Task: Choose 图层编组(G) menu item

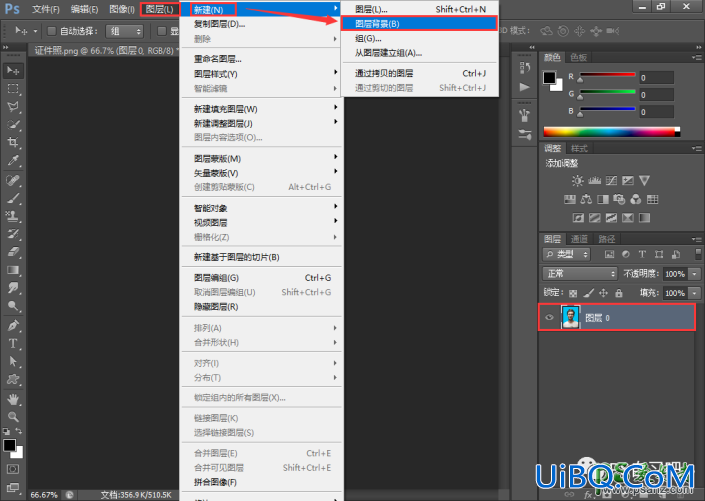Action: 261,277
